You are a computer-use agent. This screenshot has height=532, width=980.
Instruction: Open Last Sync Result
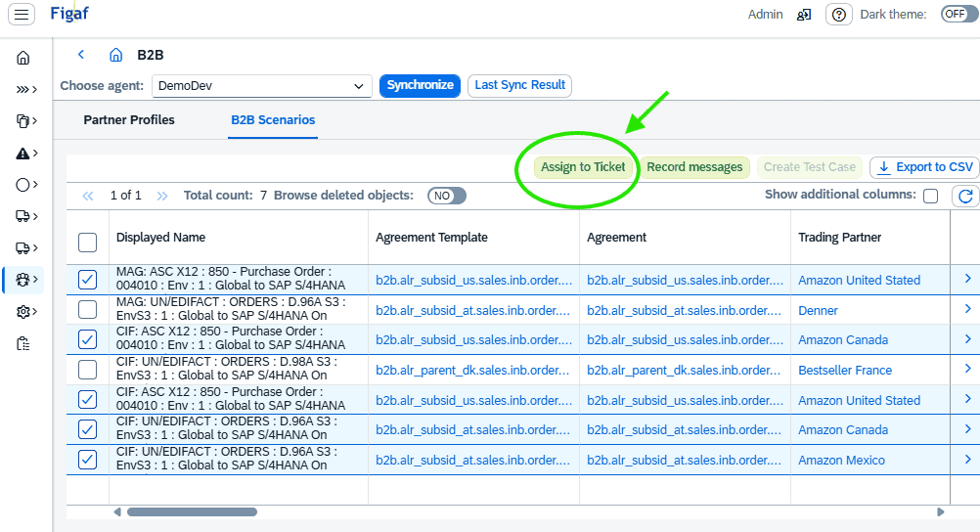pyautogui.click(x=520, y=86)
